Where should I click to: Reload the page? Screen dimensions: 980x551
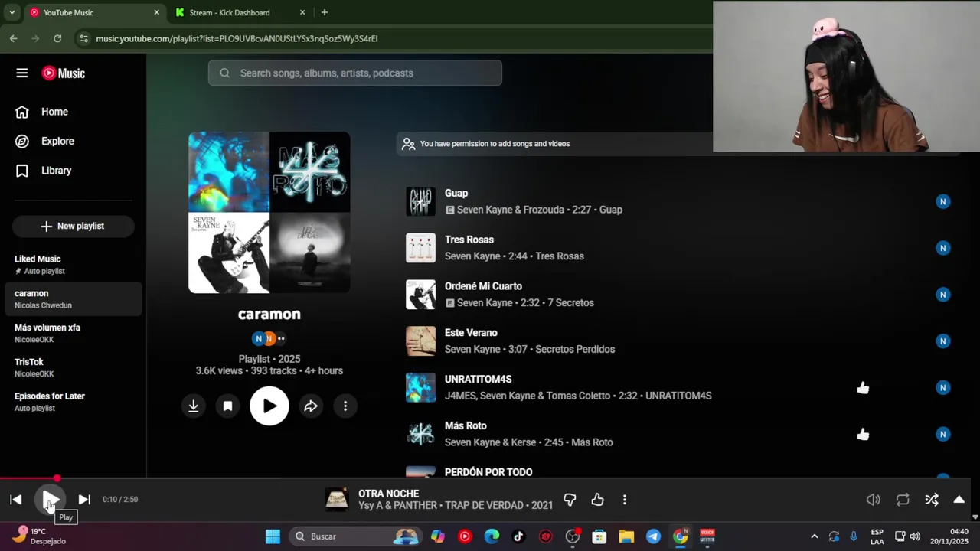click(x=57, y=38)
